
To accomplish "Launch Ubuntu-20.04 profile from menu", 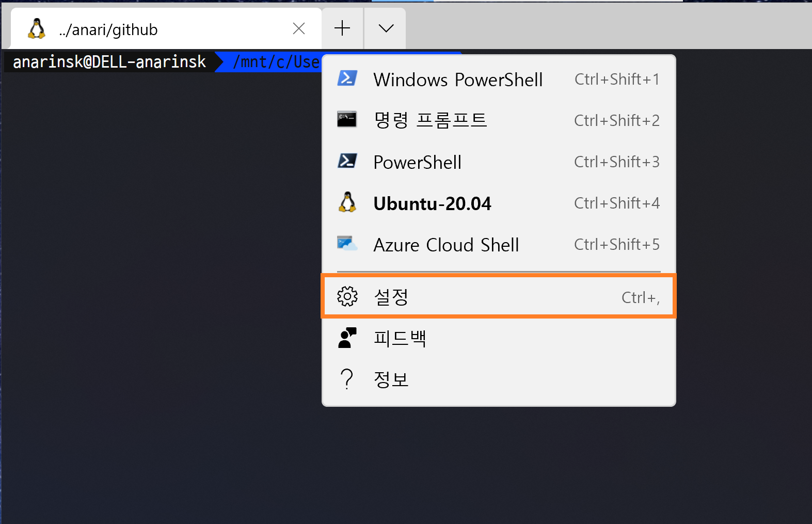I will tap(499, 203).
